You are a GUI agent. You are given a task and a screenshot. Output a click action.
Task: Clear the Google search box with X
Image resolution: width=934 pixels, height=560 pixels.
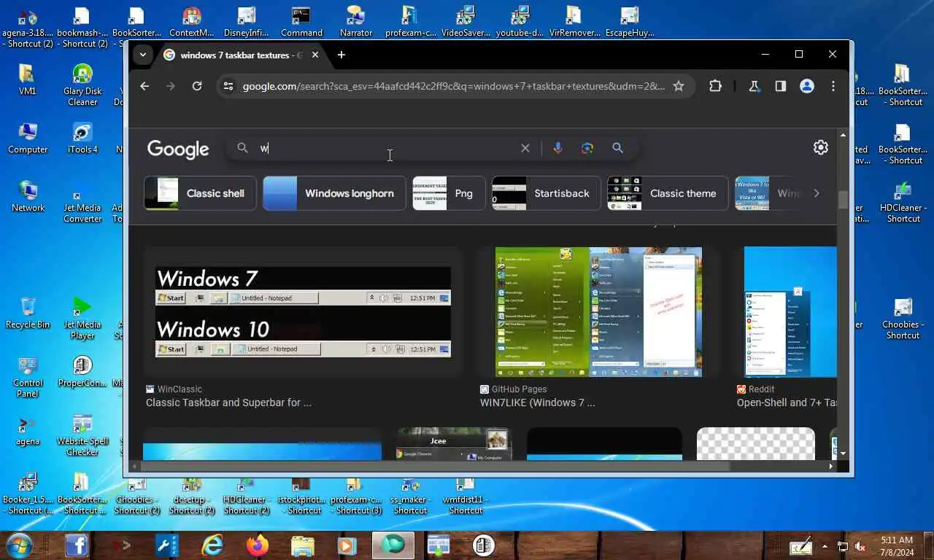[x=525, y=148]
